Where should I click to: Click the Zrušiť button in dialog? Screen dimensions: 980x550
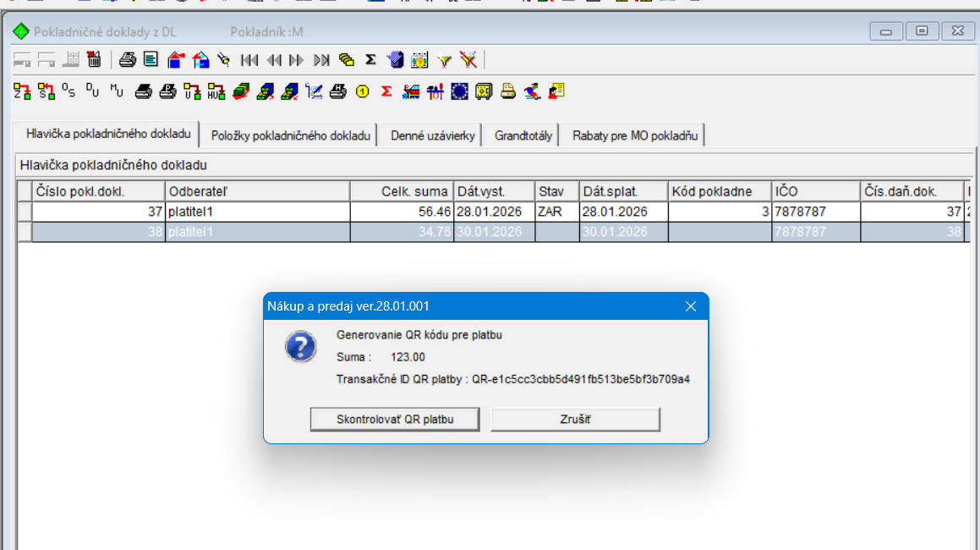(x=575, y=419)
